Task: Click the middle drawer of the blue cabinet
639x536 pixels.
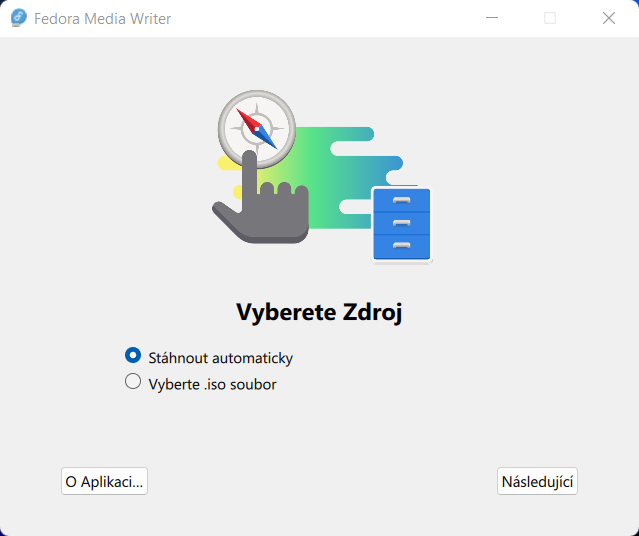Action: [401, 222]
